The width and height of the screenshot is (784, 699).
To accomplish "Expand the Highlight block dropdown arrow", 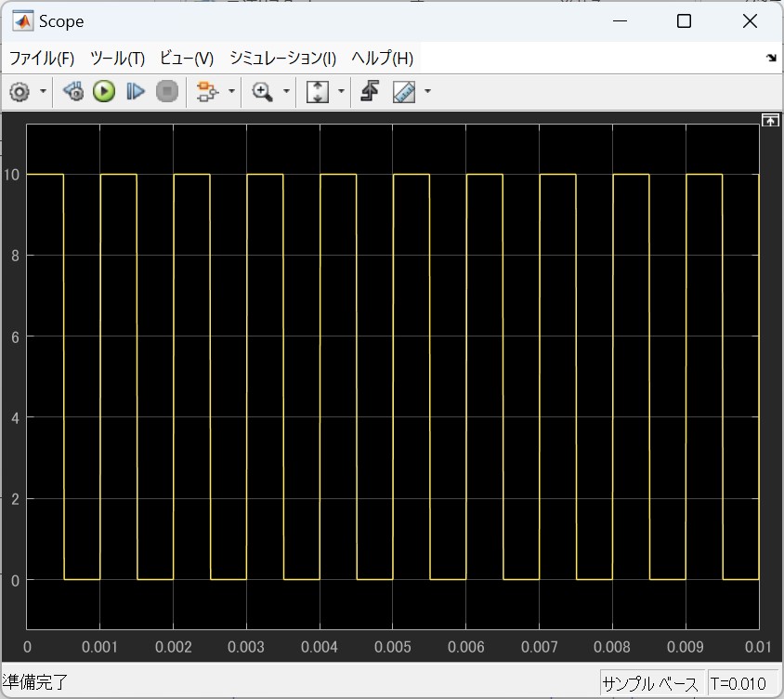I will [230, 91].
